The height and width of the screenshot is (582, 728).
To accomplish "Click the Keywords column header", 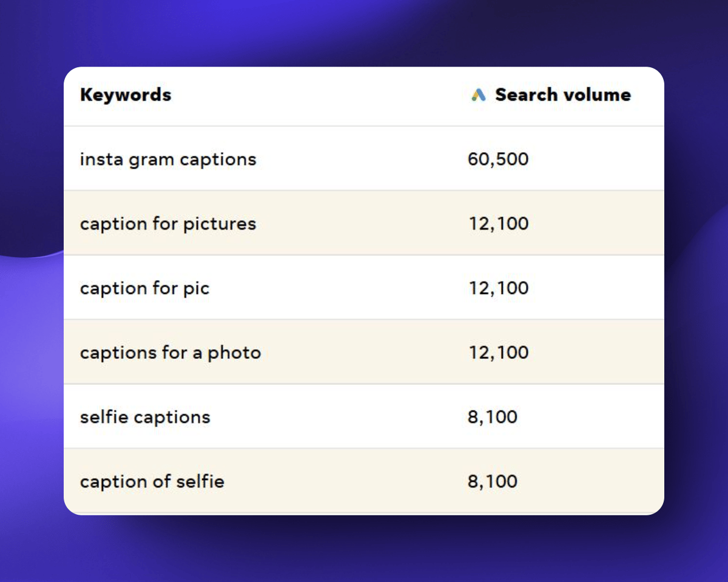I will pos(126,95).
